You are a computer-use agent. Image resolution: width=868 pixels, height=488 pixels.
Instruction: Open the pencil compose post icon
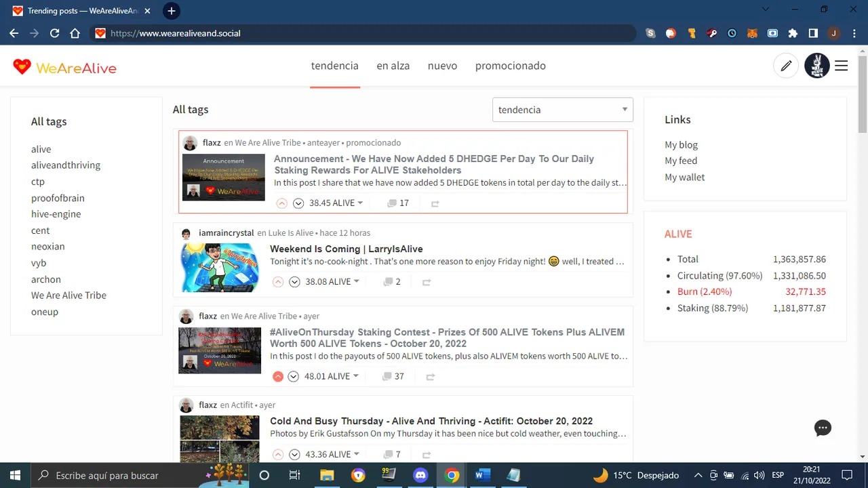(x=786, y=66)
